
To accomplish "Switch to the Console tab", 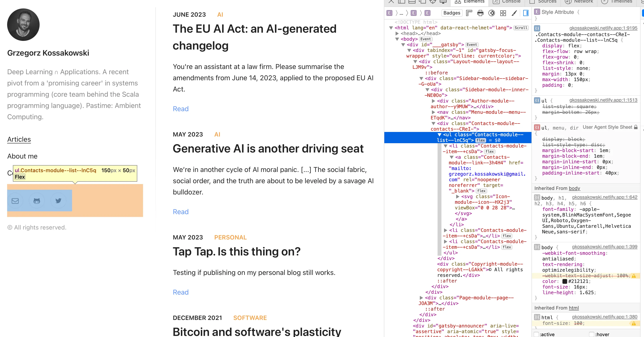I will [507, 2].
